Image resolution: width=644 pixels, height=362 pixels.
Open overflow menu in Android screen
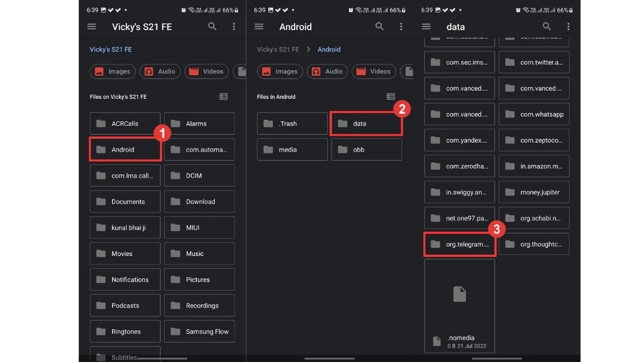click(x=401, y=27)
